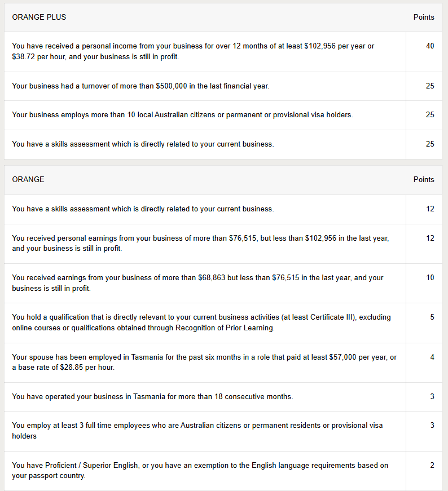The image size is (448, 491).
Task: Click the Points header in ORANGE PLUS table
Action: [x=424, y=17]
